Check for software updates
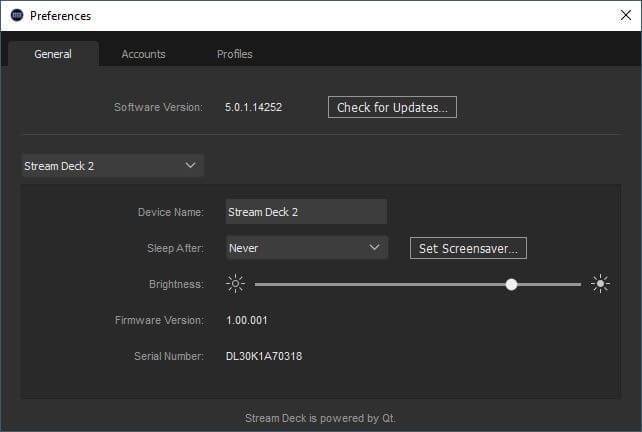The height and width of the screenshot is (432, 642). pos(392,107)
